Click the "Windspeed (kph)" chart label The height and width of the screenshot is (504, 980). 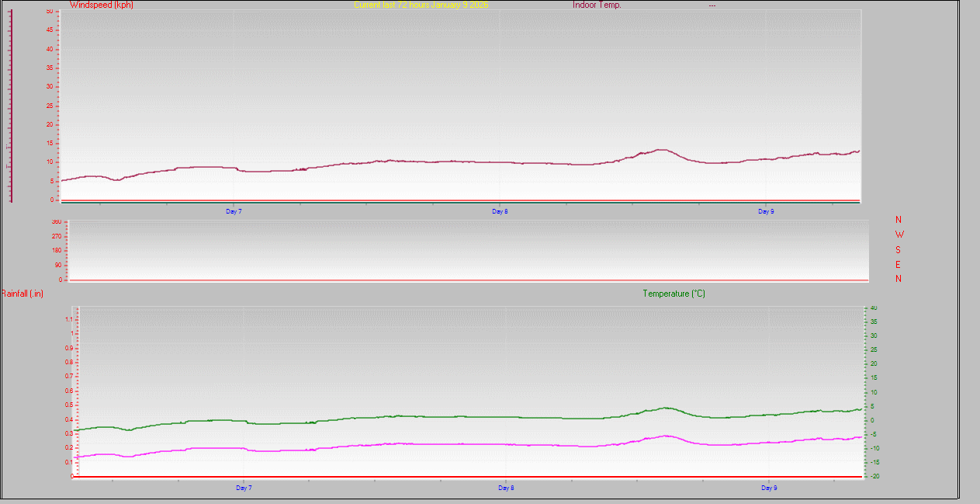tap(102, 5)
